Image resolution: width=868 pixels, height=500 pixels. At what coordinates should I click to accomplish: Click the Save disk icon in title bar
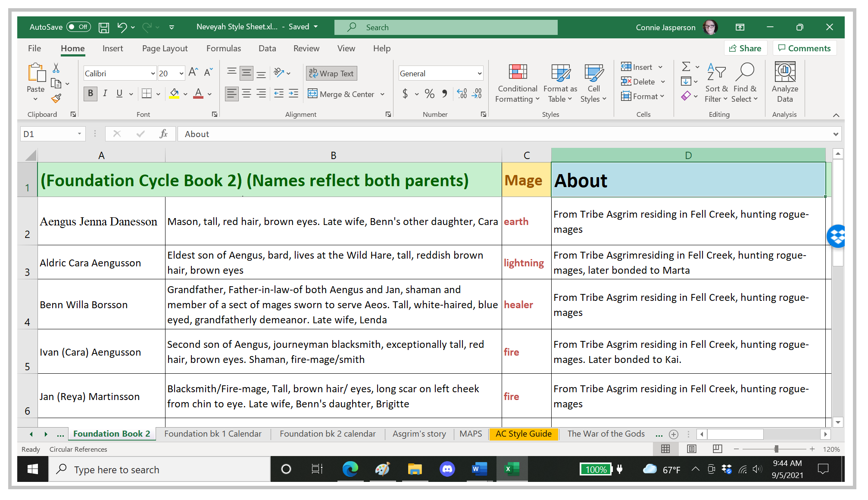point(104,27)
